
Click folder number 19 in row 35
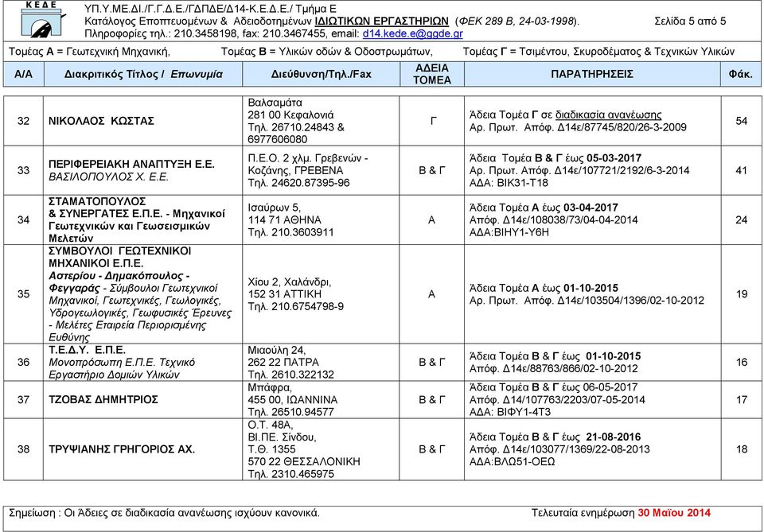(742, 294)
